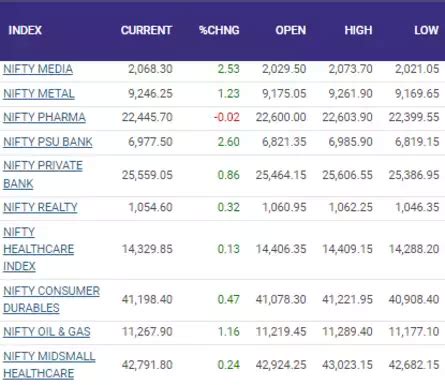
Task: Select low value 40,908.40
Action: click(414, 299)
